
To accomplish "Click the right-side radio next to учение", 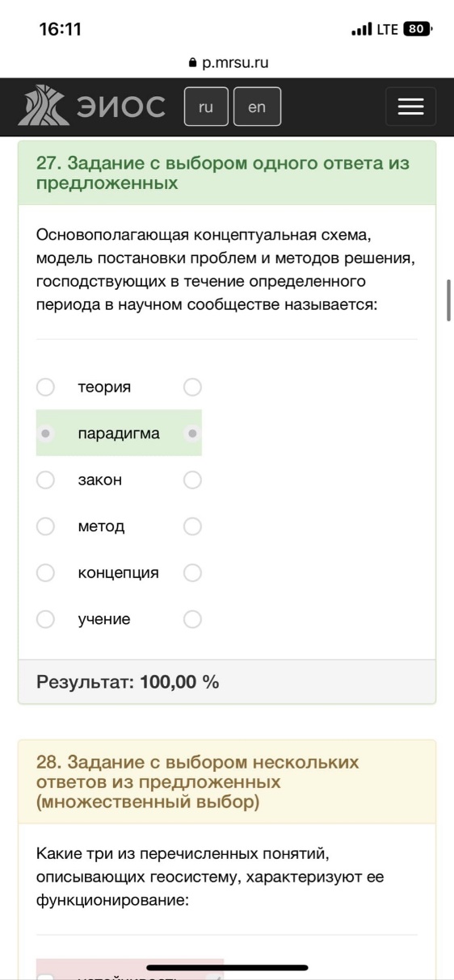I will coord(192,619).
